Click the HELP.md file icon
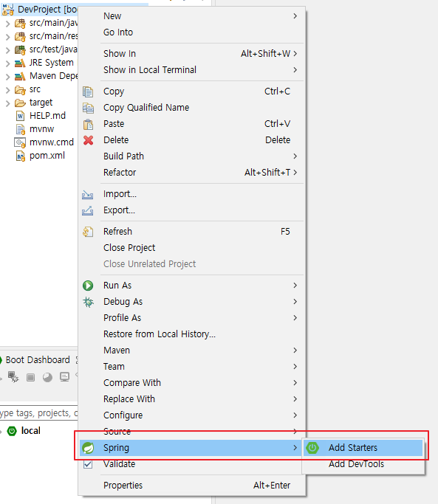 click(x=20, y=116)
